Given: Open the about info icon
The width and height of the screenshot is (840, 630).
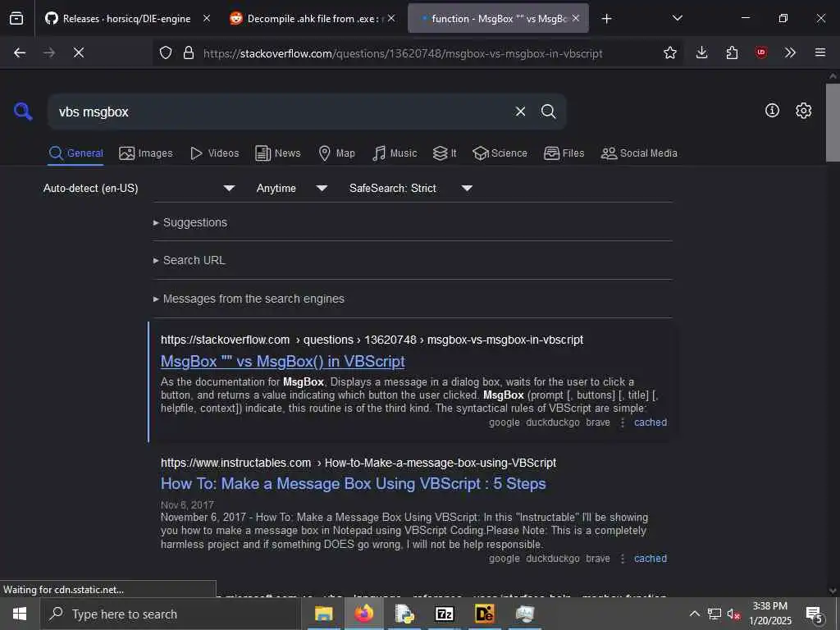Looking at the screenshot, I should point(772,111).
